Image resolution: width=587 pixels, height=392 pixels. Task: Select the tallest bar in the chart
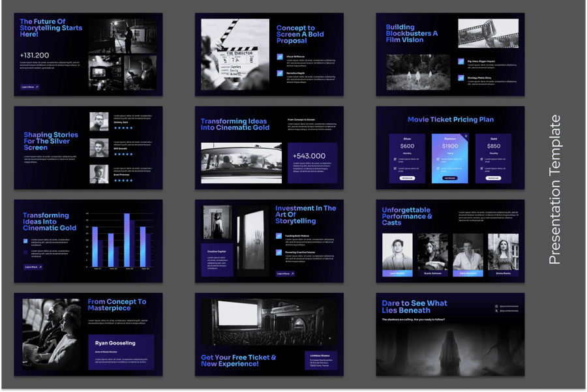click(x=127, y=239)
